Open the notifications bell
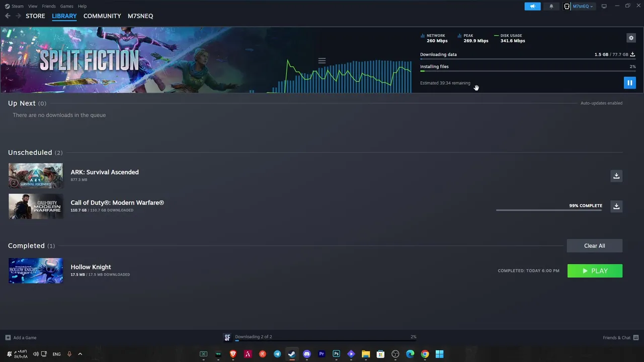Viewport: 644px width, 362px height. (551, 6)
